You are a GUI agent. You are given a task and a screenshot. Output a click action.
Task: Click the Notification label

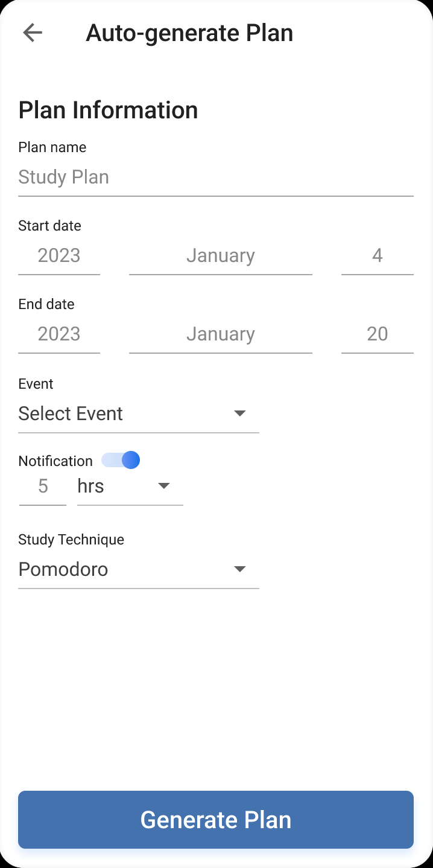click(55, 461)
